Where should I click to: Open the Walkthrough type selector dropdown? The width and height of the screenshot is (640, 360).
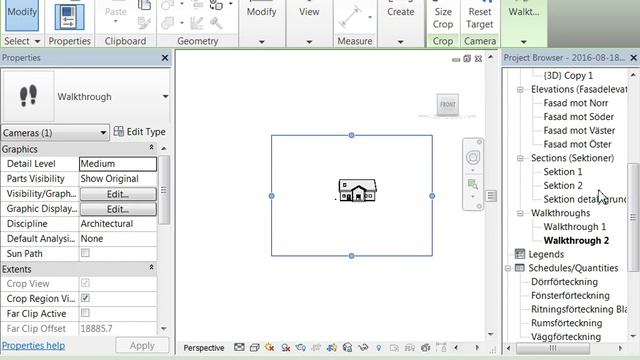pyautogui.click(x=165, y=97)
